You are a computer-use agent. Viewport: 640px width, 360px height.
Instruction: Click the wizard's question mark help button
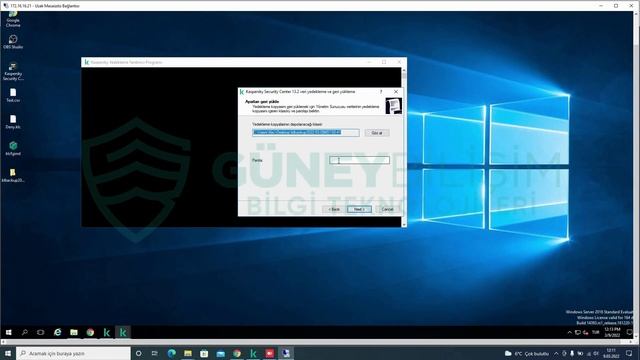(381, 92)
